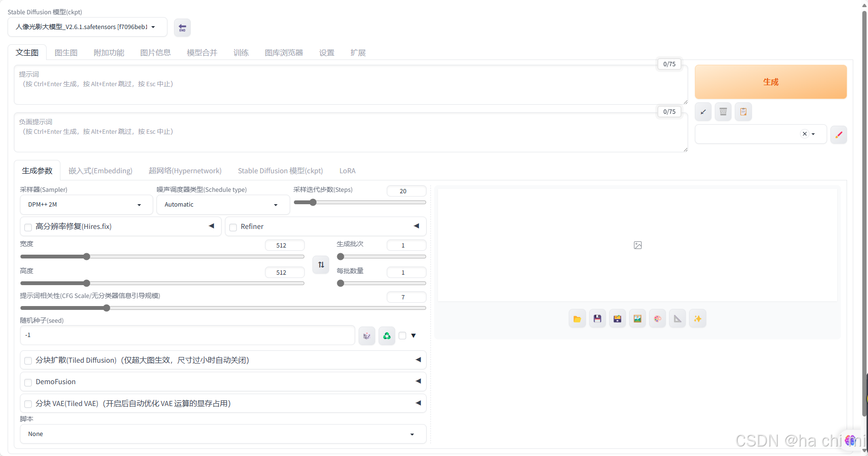Open the script None dropdown

[x=223, y=434]
